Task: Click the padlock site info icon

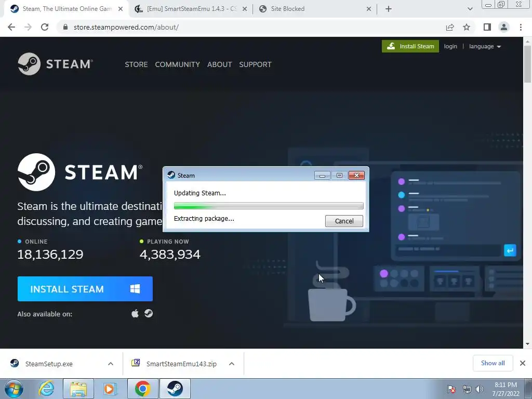Action: pyautogui.click(x=65, y=27)
